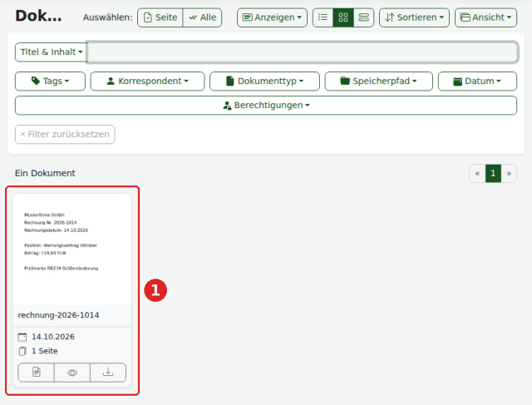
Task: Open the Speicherpfad filter dropdown
Action: coord(379,81)
